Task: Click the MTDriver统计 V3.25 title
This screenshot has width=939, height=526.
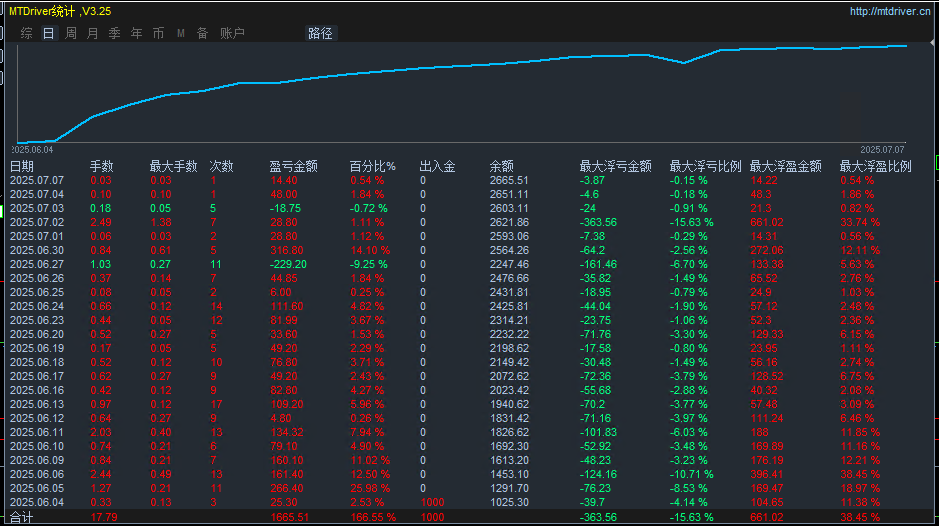Action: click(x=60, y=11)
